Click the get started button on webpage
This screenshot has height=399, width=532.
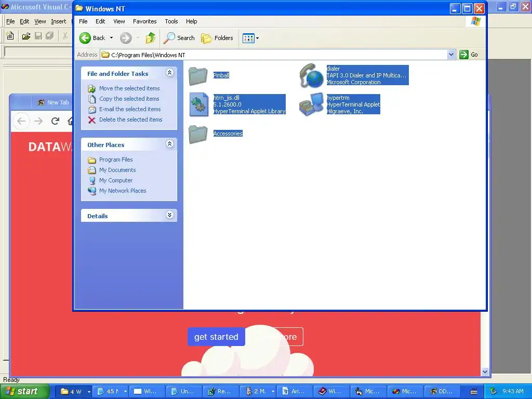coord(216,337)
